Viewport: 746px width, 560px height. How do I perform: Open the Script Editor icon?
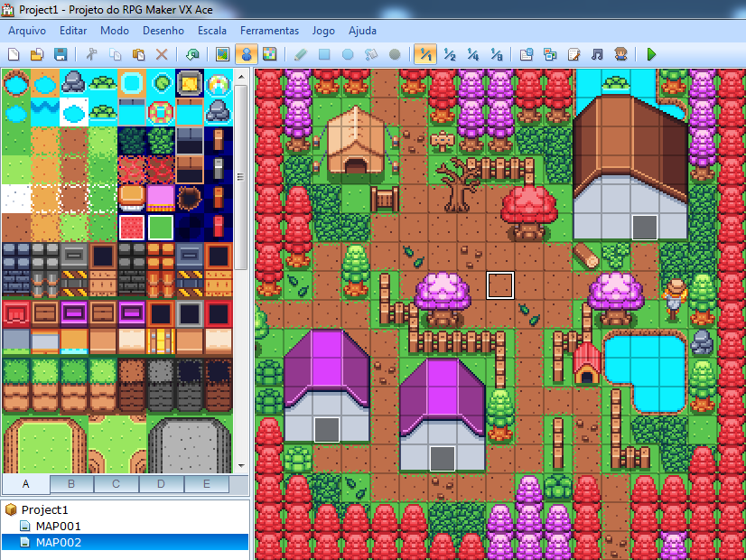[x=573, y=54]
